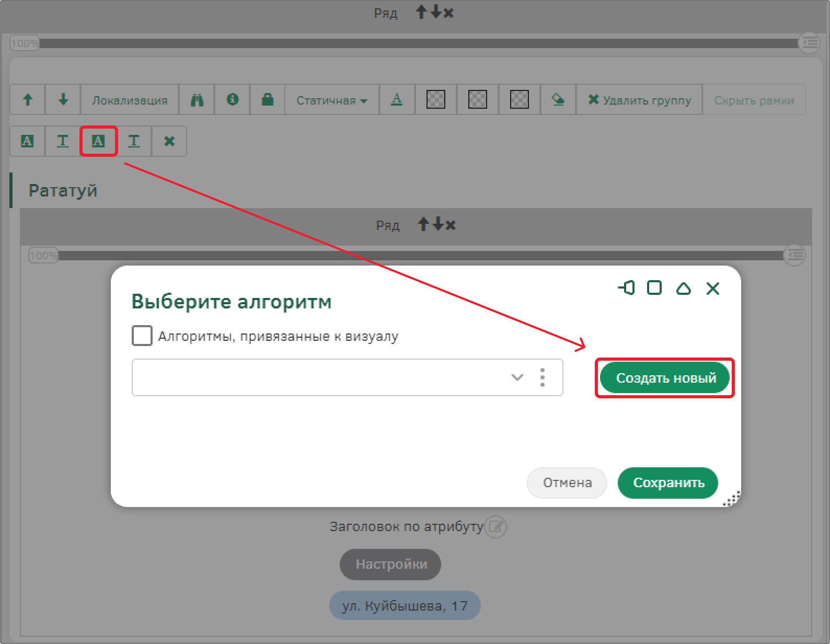Viewport: 830px width, 644px height.
Task: Expand the Статичная dropdown
Action: pos(332,99)
